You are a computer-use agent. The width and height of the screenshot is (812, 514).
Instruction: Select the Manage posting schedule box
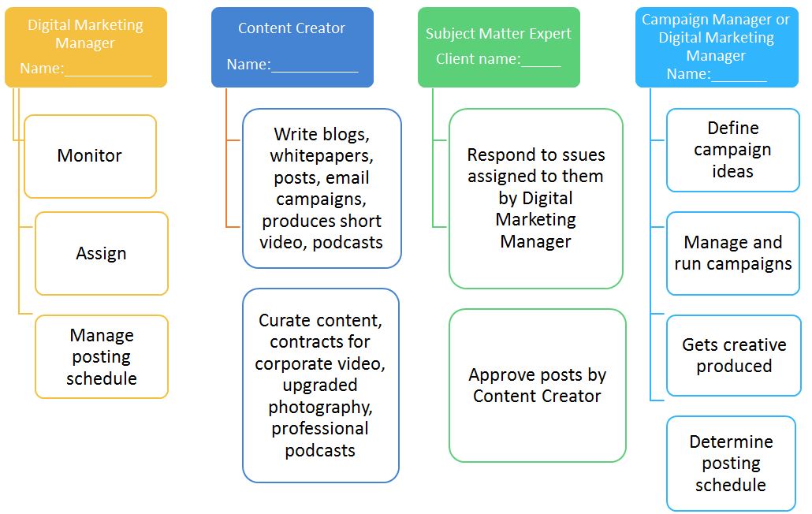coord(101,356)
